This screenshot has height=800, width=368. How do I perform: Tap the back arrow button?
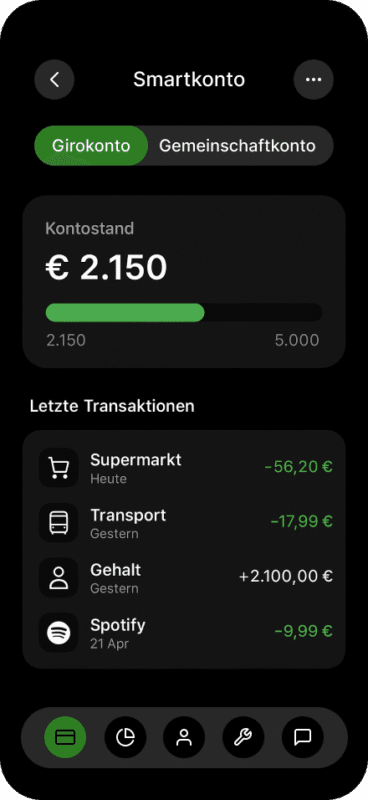[x=54, y=80]
